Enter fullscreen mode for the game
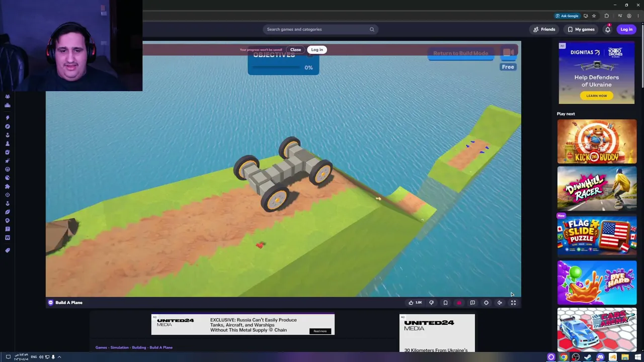Viewport: 644px width, 362px height. tap(513, 303)
